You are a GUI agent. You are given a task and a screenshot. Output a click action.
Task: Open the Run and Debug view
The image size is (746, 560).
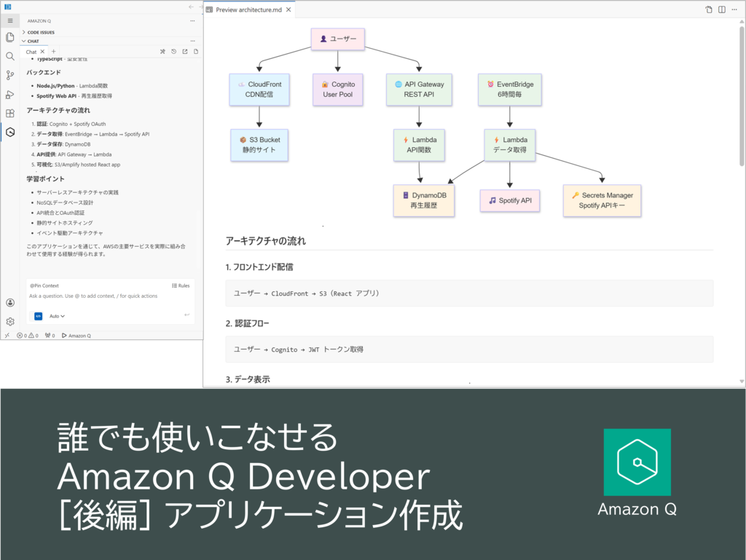pos(9,94)
